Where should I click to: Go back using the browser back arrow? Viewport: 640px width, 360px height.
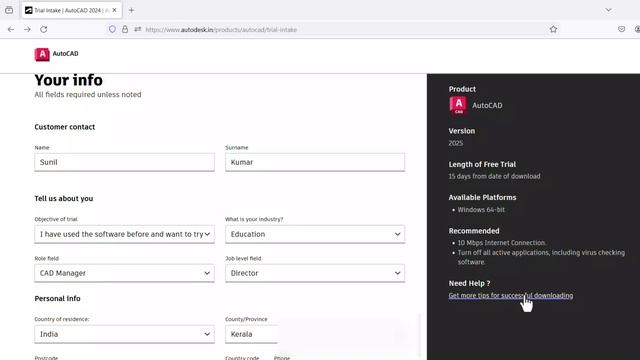(11, 29)
